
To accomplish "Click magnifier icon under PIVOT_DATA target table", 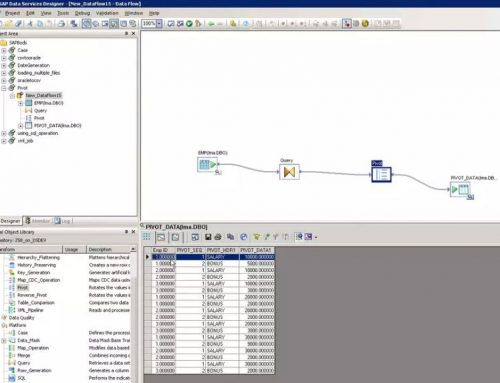I will tap(470, 197).
